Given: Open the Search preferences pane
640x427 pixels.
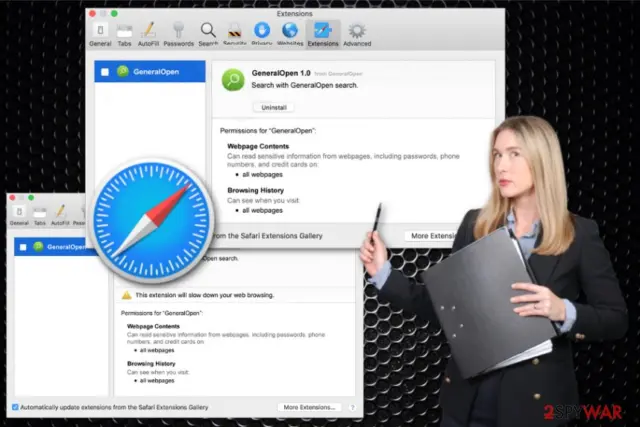Looking at the screenshot, I should 208,35.
